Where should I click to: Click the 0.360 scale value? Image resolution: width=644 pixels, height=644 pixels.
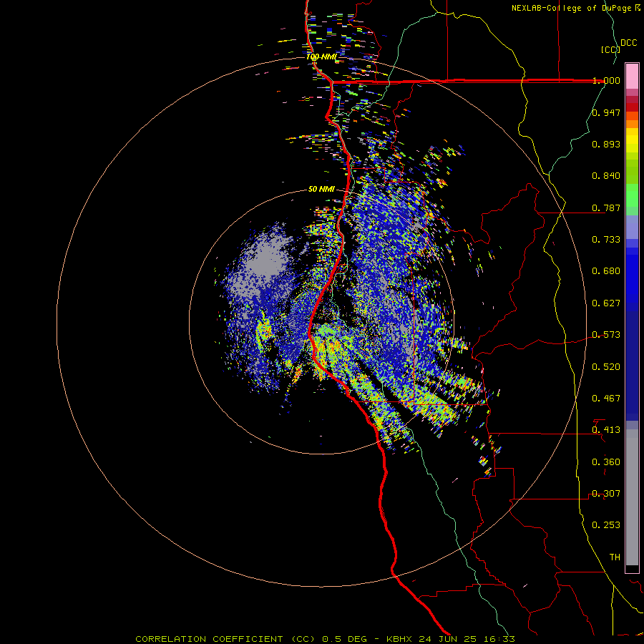tap(606, 462)
